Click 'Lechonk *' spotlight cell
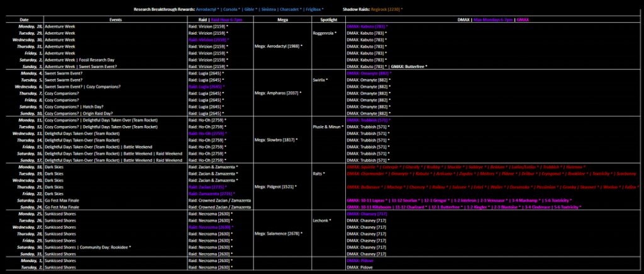Viewport: 644px width, 274px height. tap(323, 220)
